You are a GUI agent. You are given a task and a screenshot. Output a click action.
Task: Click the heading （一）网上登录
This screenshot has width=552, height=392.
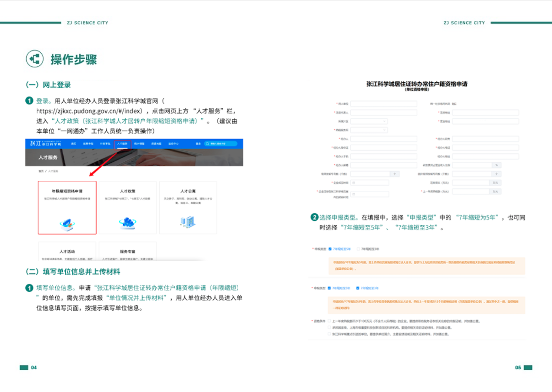coord(48,85)
